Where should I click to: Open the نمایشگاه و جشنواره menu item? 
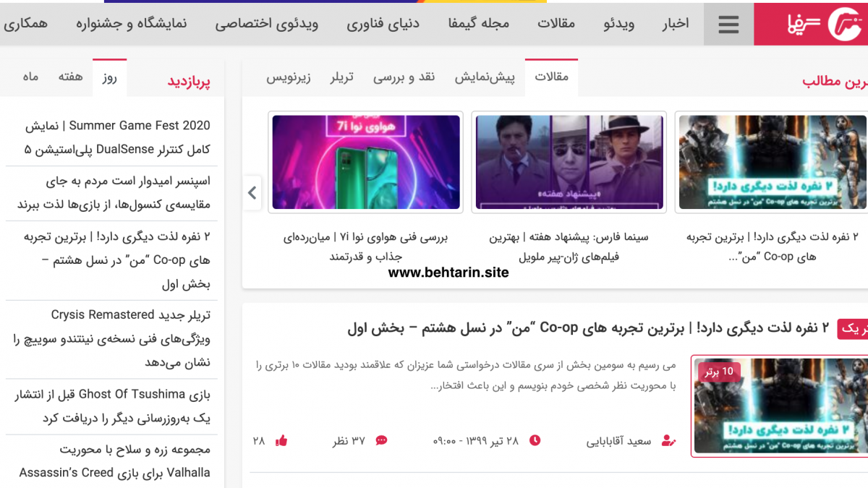(132, 24)
